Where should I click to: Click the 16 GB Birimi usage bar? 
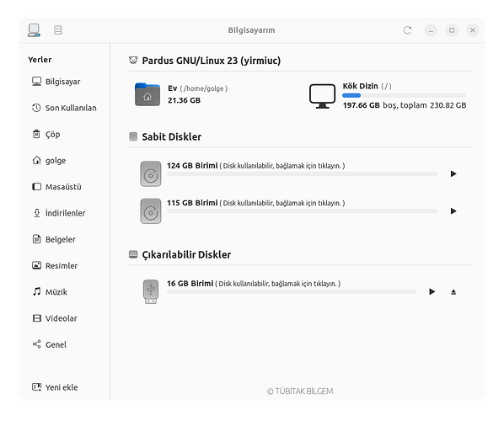[292, 291]
